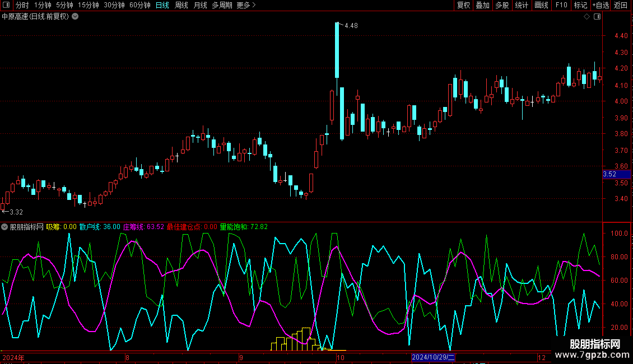Toggle the left side panel icon
Viewport: 633px width, 364px height.
(x=6, y=5)
